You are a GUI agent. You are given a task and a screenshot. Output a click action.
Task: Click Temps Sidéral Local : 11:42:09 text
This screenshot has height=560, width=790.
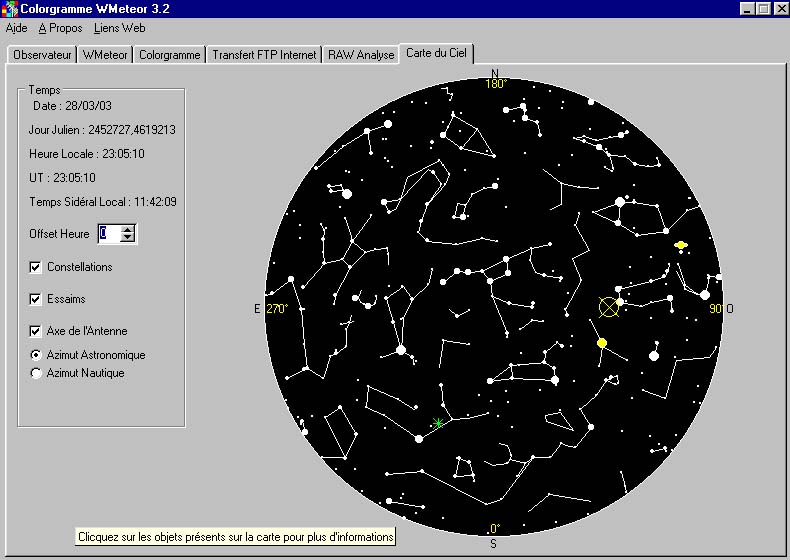tap(103, 202)
